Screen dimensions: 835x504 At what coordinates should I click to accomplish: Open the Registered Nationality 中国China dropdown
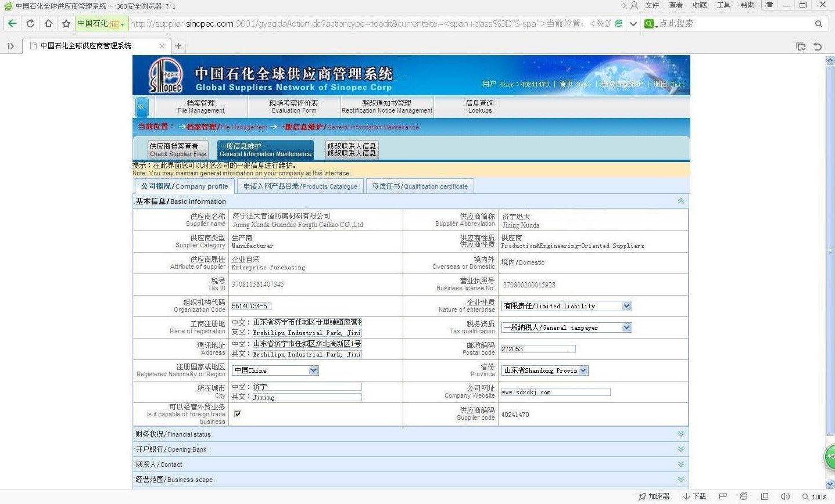tap(275, 370)
